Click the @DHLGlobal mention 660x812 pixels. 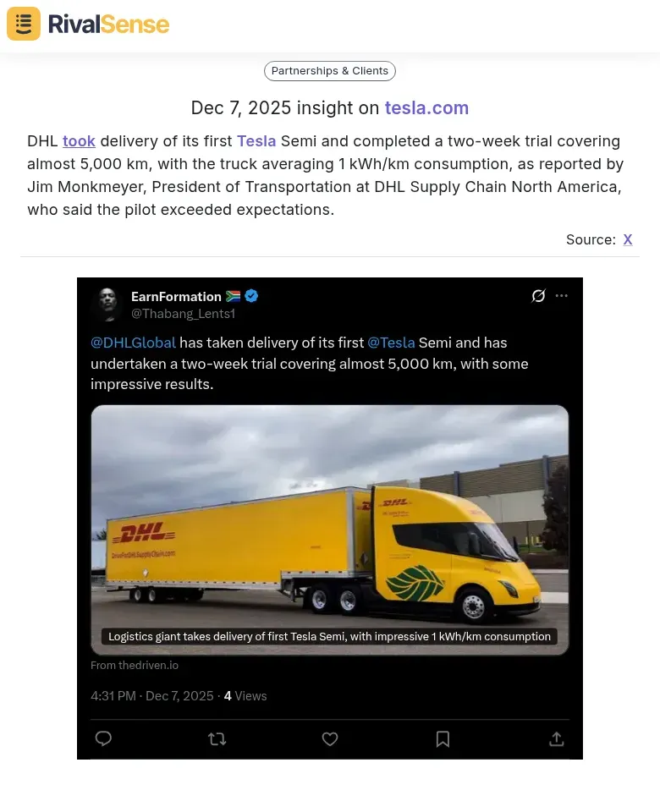[x=133, y=343]
